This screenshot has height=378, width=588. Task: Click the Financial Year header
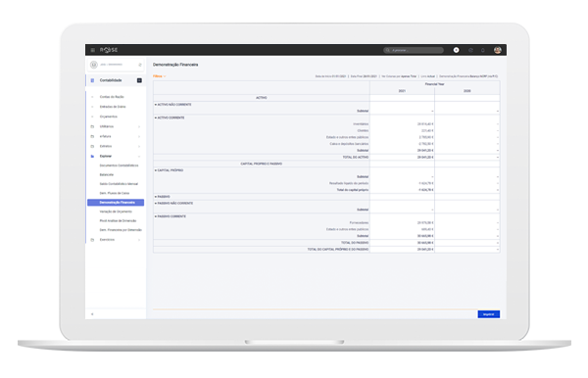(x=434, y=84)
